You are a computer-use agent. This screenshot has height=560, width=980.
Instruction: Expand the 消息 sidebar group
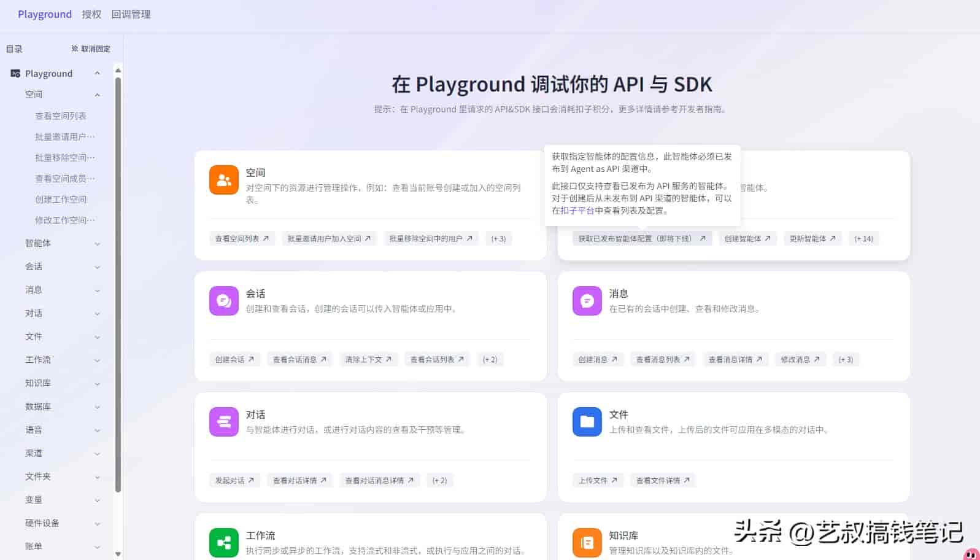click(97, 290)
